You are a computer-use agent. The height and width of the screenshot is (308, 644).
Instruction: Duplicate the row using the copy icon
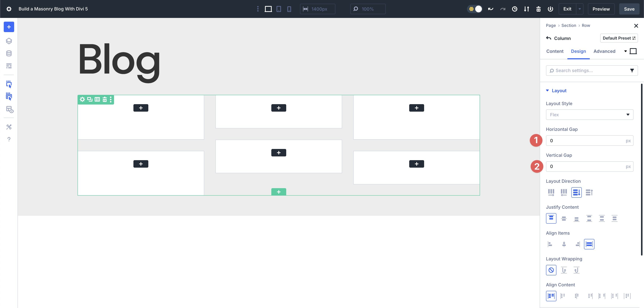coord(89,99)
